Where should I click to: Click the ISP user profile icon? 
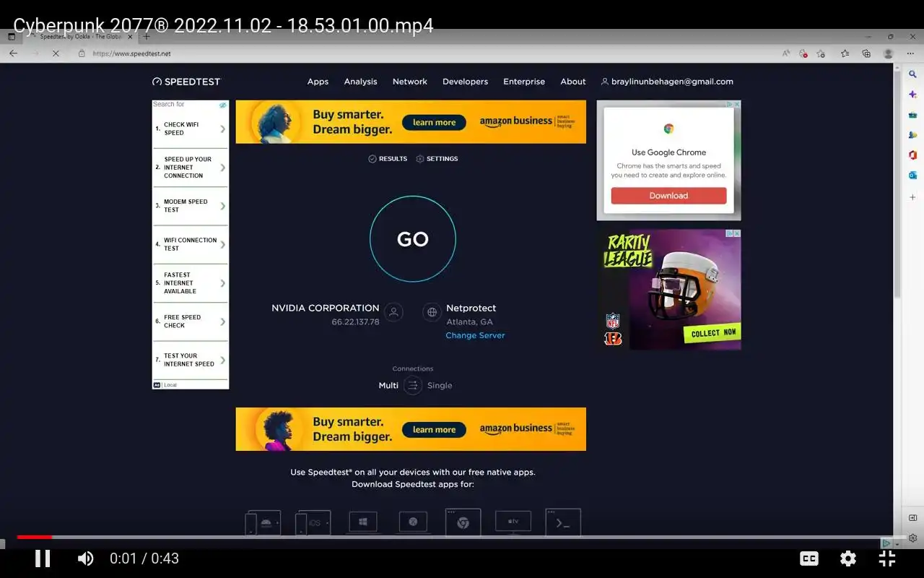point(393,312)
